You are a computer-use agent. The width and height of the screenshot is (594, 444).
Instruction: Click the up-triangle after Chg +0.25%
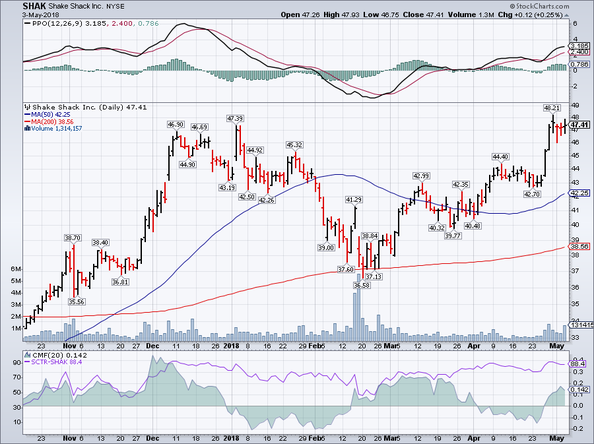coord(566,15)
